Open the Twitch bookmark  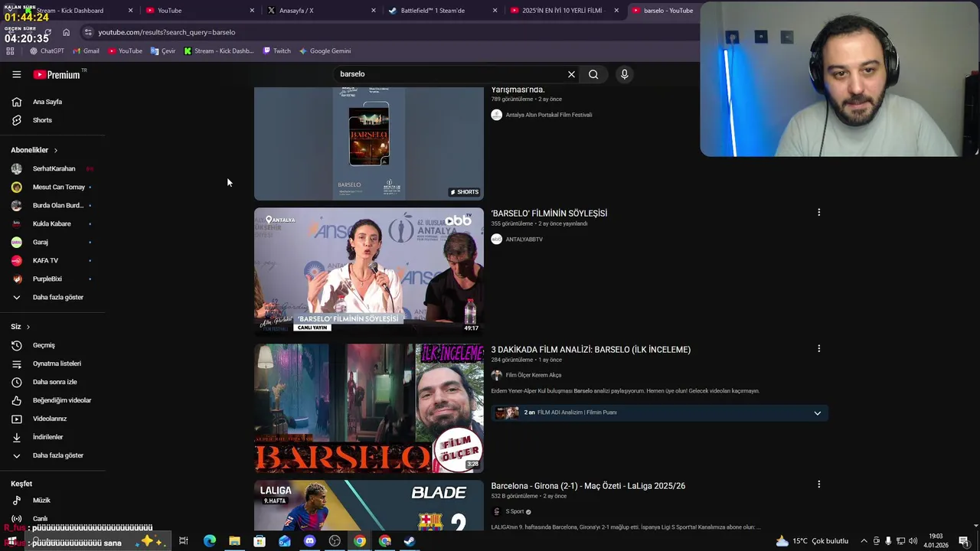[276, 51]
